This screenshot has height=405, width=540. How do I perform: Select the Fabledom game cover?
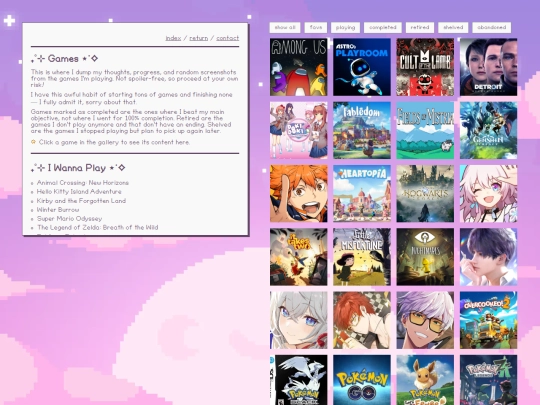click(362, 130)
